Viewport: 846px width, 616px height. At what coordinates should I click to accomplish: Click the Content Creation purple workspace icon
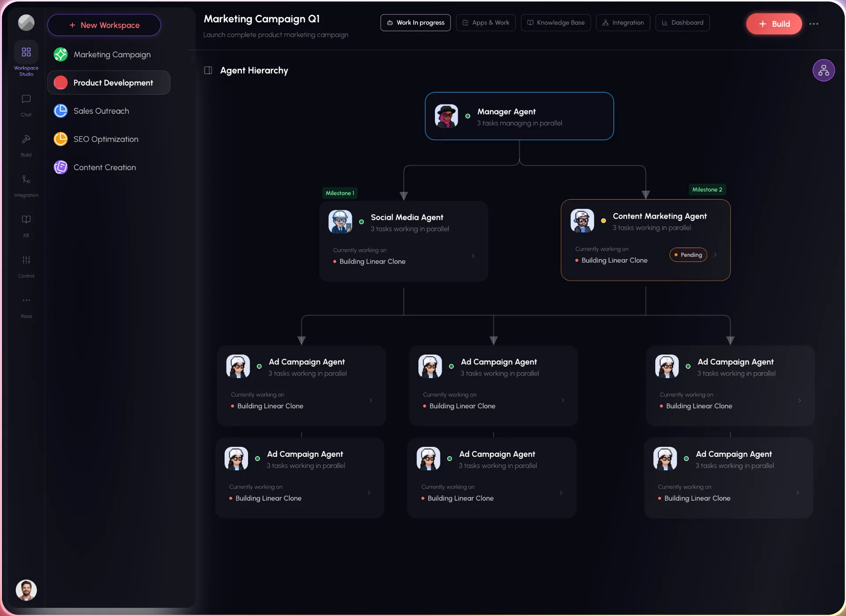pyautogui.click(x=60, y=167)
